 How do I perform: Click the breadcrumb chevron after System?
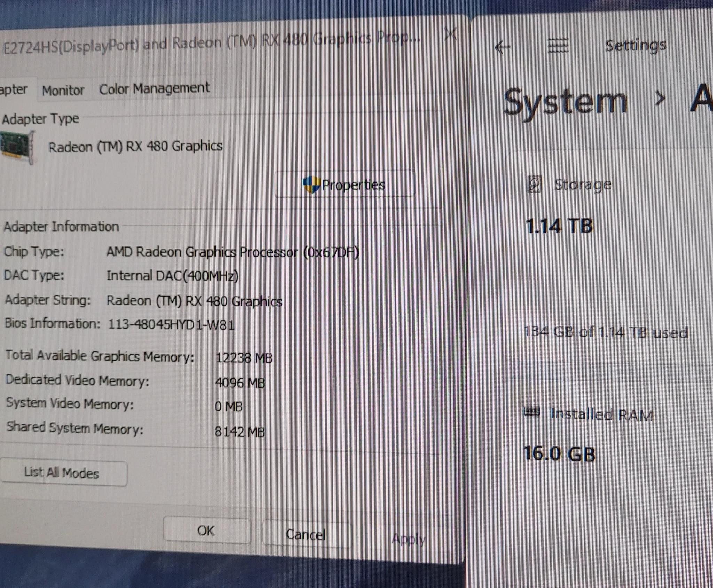[659, 99]
